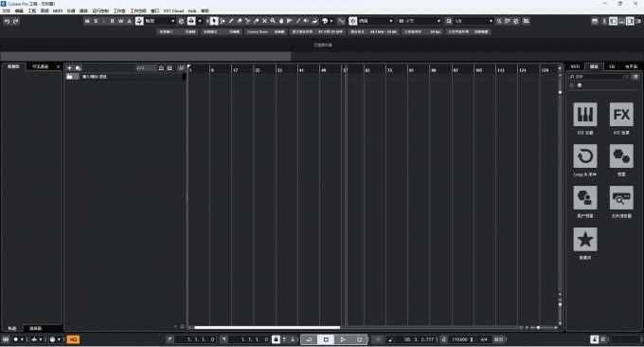644x347 pixels.
Task: Toggle global Solo S button
Action: 96,21
